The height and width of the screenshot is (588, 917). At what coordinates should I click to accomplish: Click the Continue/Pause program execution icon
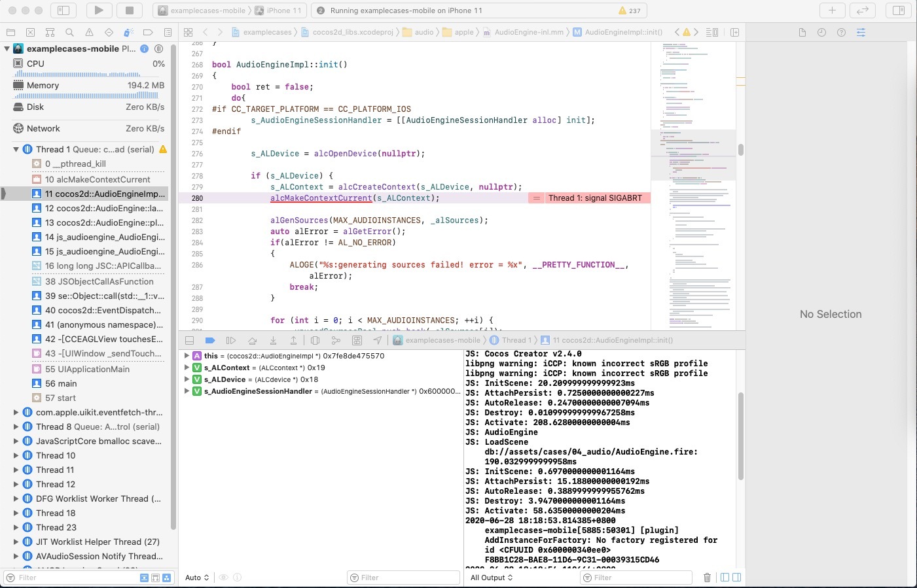230,340
